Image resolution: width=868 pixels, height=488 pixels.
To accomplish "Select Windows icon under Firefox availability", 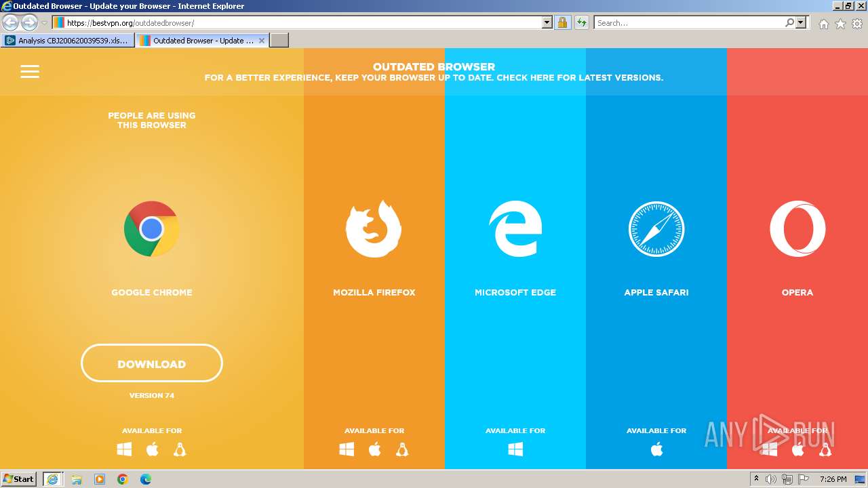I will pos(347,449).
